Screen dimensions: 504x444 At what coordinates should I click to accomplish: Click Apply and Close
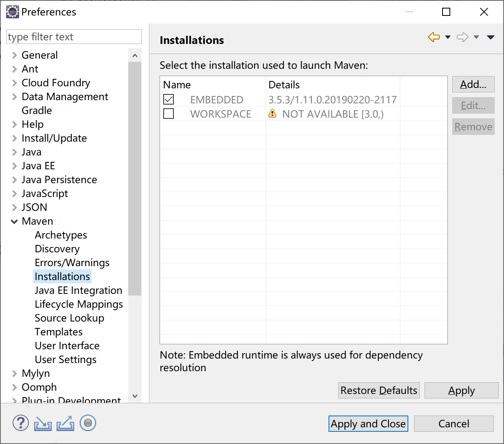point(368,424)
